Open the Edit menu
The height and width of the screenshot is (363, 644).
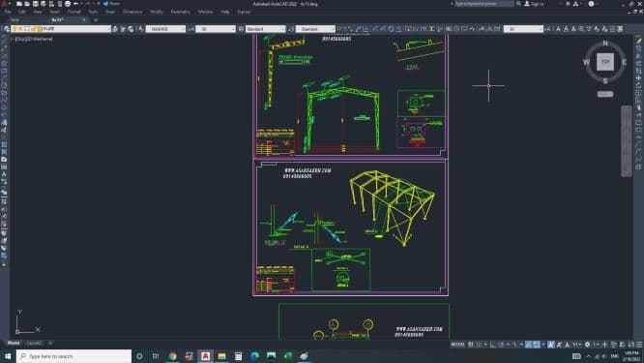point(22,12)
